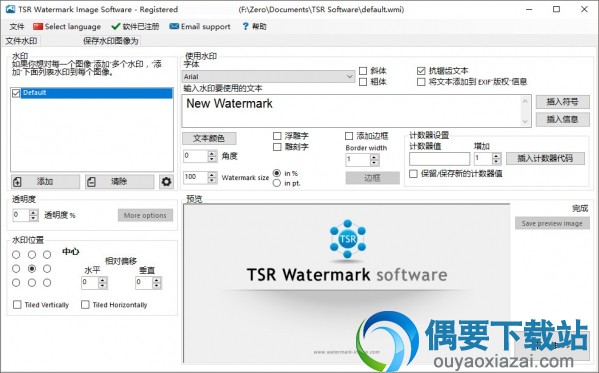Open the 帮助 menu
Viewport: 599px width, 373px height.
point(254,26)
